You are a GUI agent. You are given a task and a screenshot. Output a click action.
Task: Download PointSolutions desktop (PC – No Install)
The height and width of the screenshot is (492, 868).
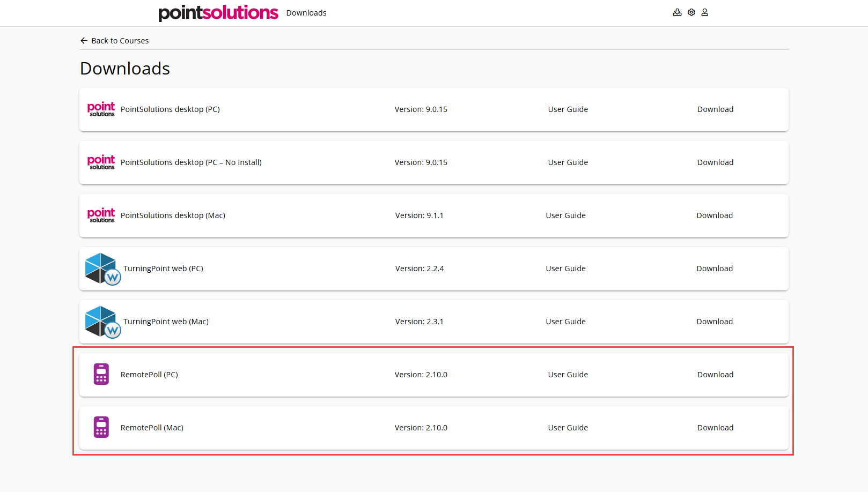(x=715, y=162)
